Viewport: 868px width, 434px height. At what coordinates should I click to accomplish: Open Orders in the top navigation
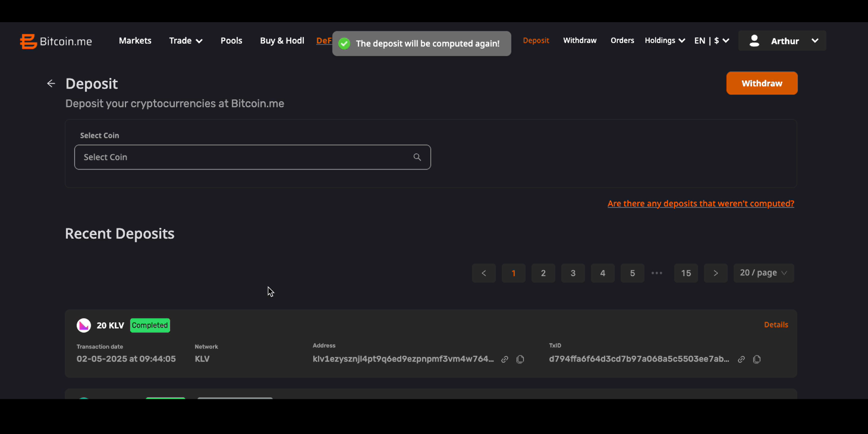(623, 41)
